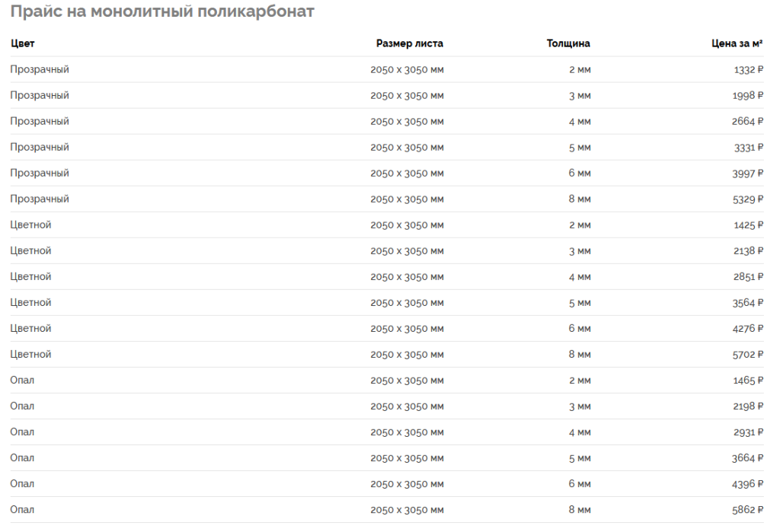Screen dimensions: 780x532
Task: Click 'Опал' in the 2 мм row
Action: [x=22, y=381]
